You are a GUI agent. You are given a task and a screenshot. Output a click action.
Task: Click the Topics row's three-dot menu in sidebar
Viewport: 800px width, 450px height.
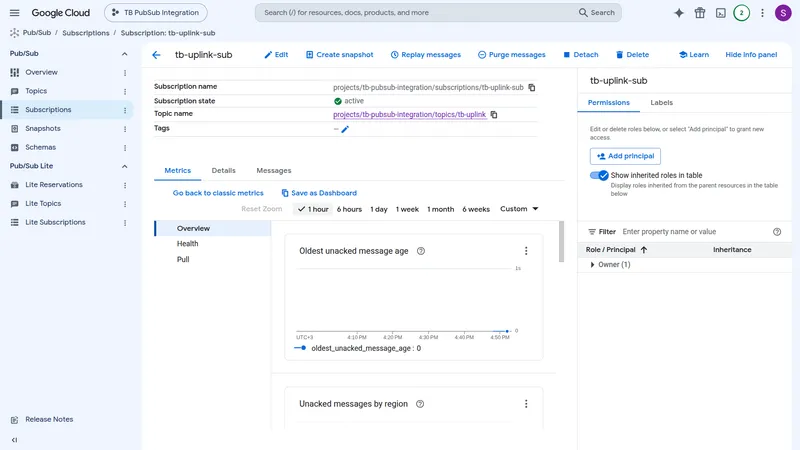point(125,92)
